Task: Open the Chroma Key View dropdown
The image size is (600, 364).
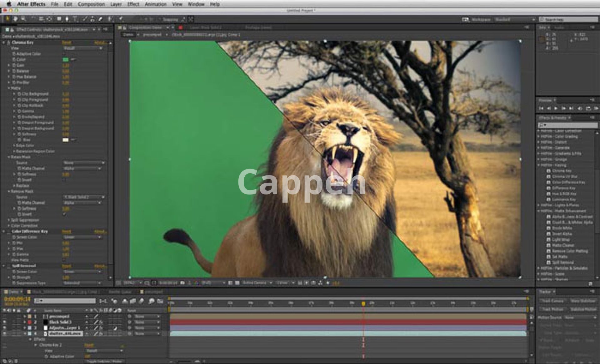Action: pyautogui.click(x=83, y=48)
